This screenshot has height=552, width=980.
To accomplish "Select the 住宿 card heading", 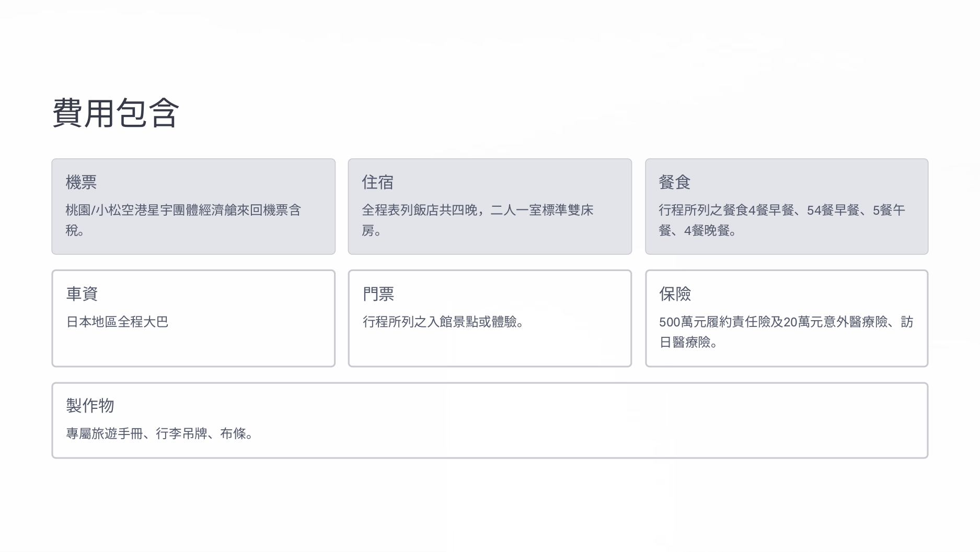I will click(377, 182).
